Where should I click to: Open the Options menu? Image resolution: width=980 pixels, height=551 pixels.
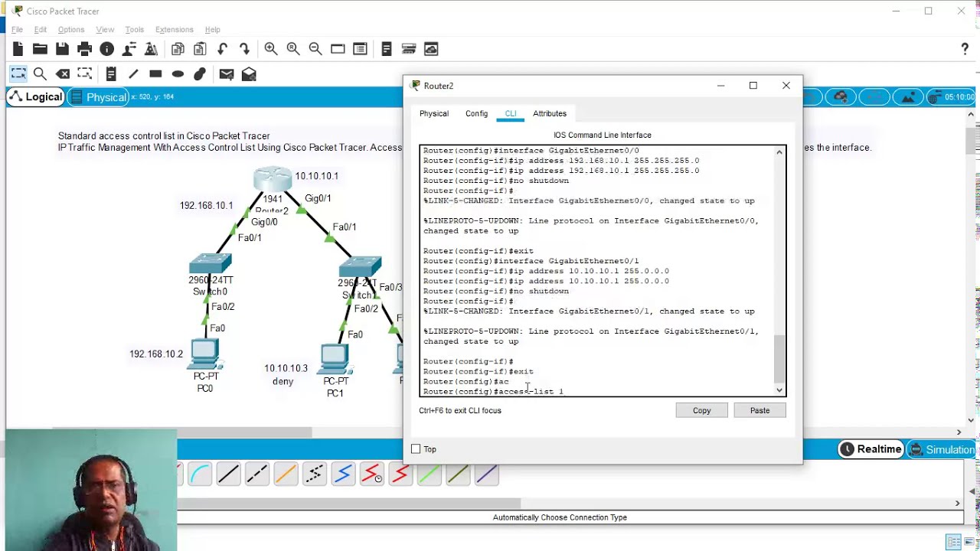tap(71, 30)
